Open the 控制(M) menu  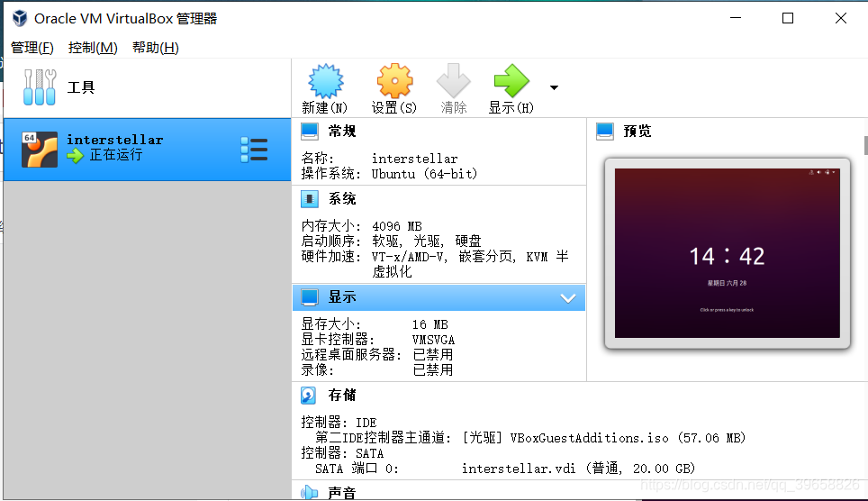coord(93,48)
